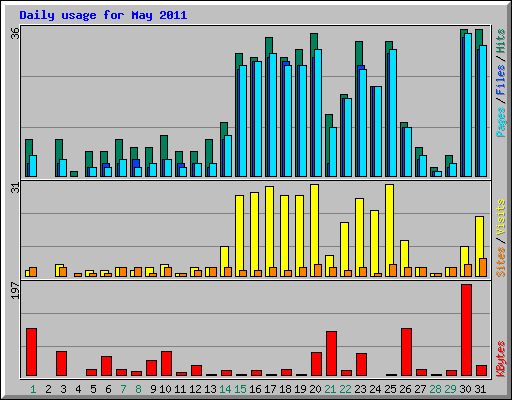
Task: Click day label 14 on the axis
Action: coord(225,389)
